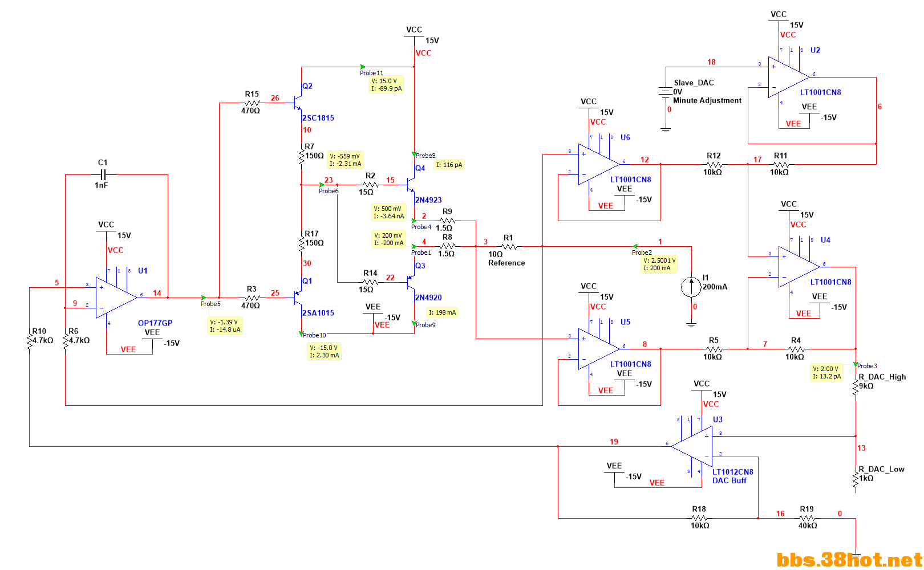The height and width of the screenshot is (570, 924).
Task: Click the Slave_DAC battery symbol
Action: 666,91
